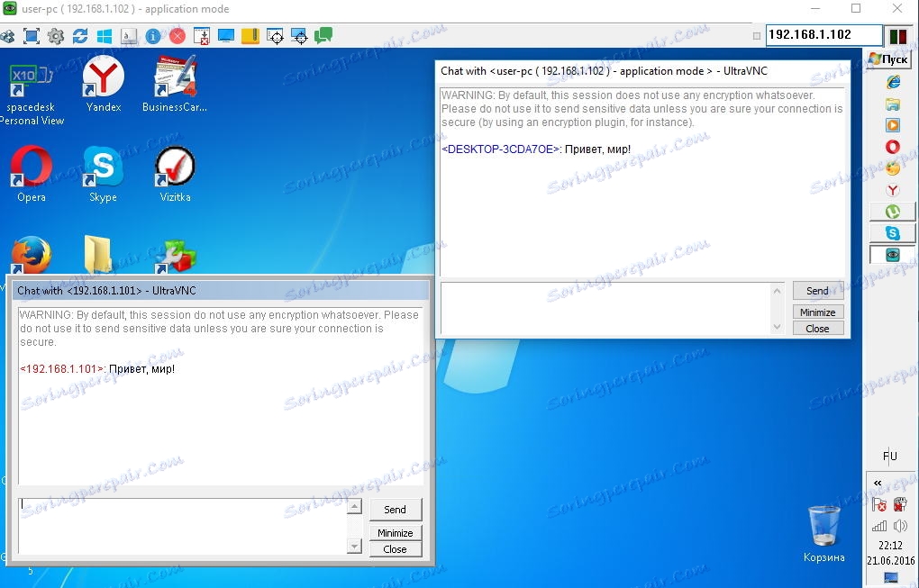The image size is (919, 588).
Task: Click the custom keys toolbar icon
Action: point(128,36)
